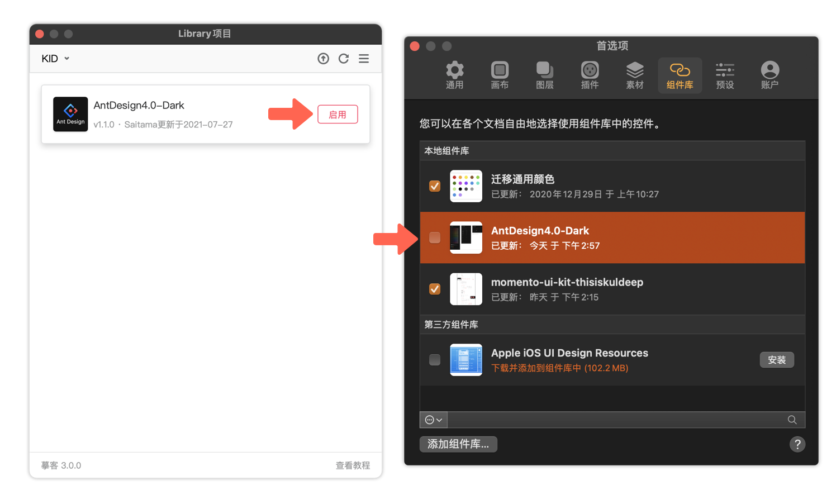Click the Ant Design logo thumbnail
This screenshot has height=504, width=836.
pos(70,114)
